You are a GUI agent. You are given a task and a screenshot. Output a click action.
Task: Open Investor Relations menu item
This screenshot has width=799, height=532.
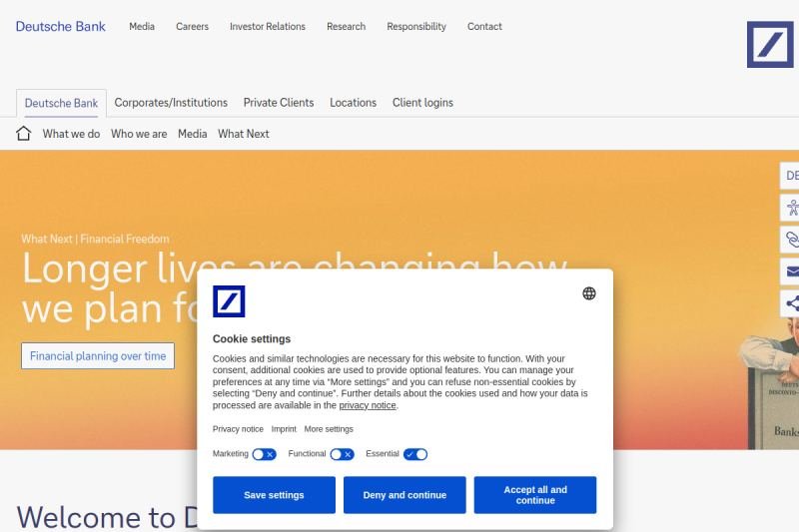click(x=268, y=27)
